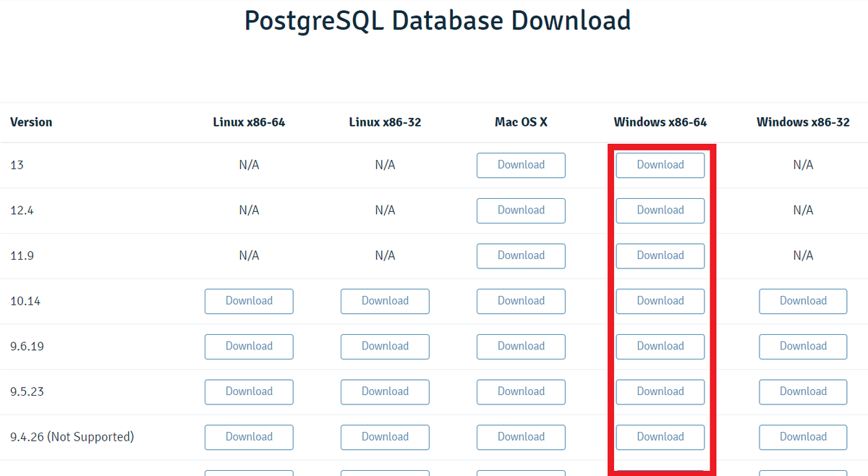Click N/A for version 13 Linux x86-32

385,165
